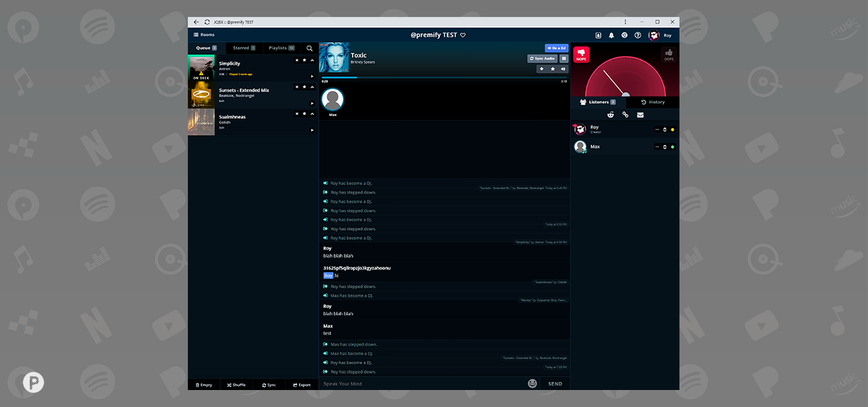Vote NOPE on the current song
The width and height of the screenshot is (868, 407).
click(581, 54)
